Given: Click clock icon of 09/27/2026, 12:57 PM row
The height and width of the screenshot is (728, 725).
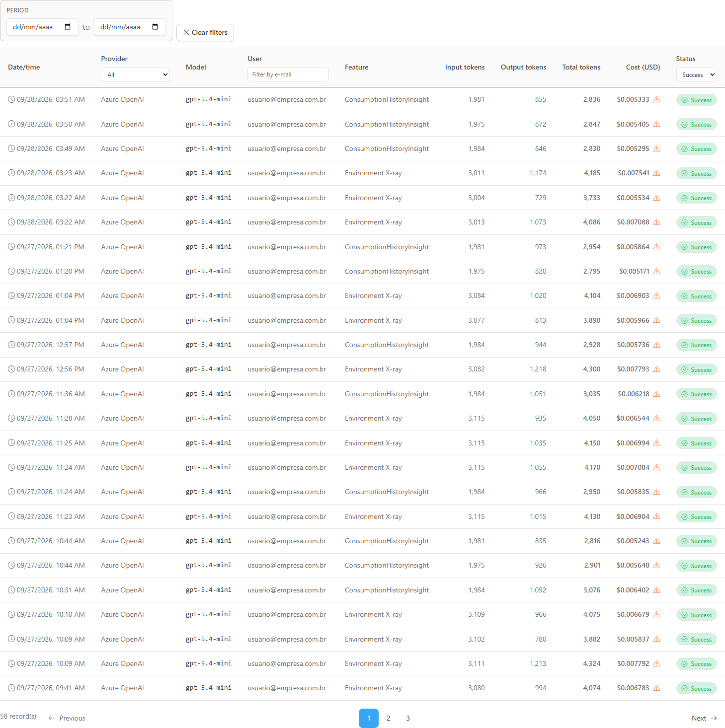Looking at the screenshot, I should (x=11, y=345).
